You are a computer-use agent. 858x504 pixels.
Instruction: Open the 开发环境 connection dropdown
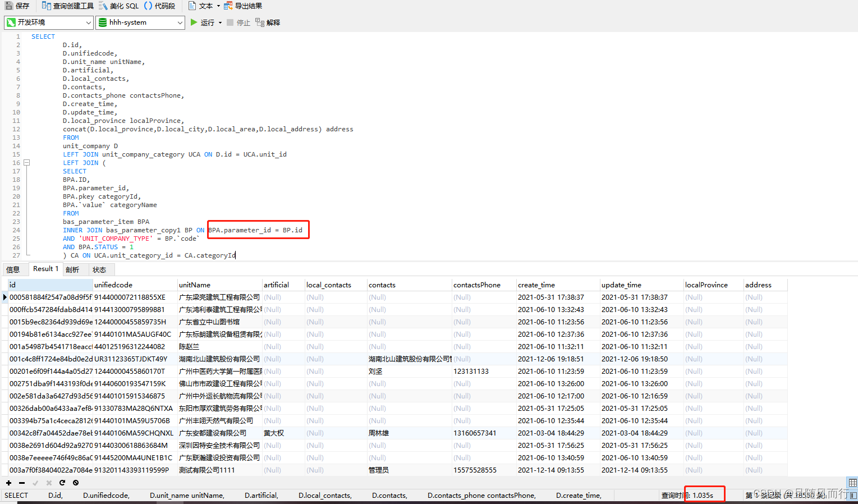coord(49,22)
